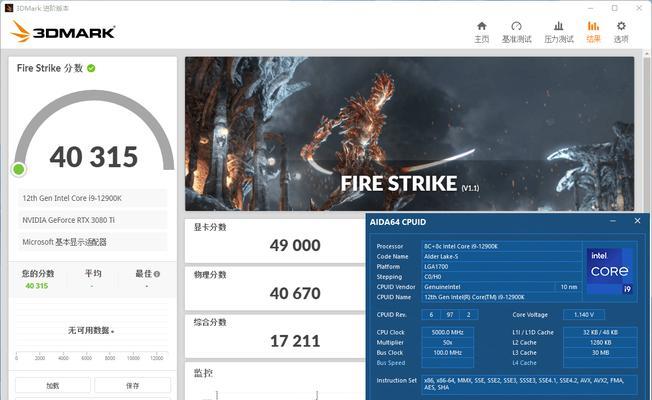652x400 pixels.
Task: Close the AIDA64 CPUID window
Action: 637,221
